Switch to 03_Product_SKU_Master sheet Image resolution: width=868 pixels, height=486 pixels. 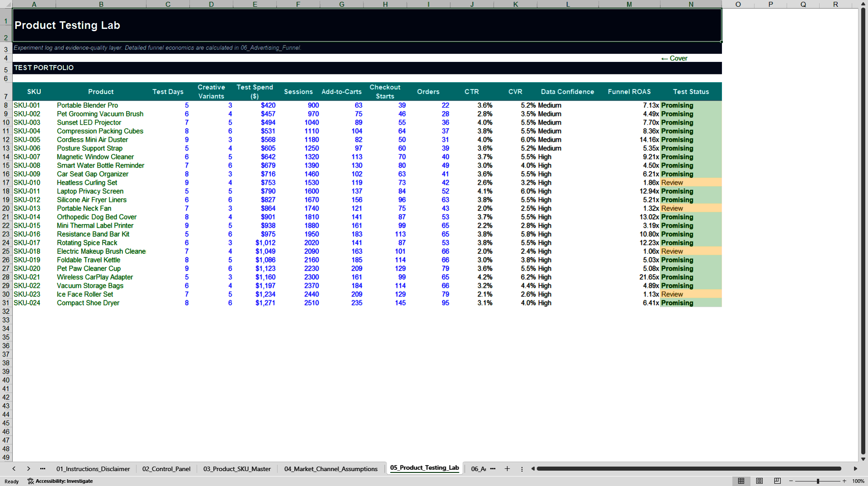point(237,469)
